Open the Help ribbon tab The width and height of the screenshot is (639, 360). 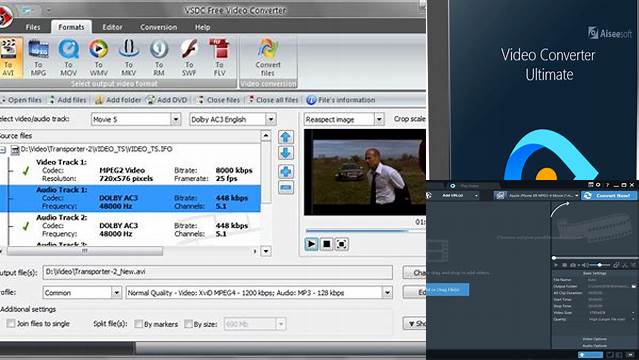(x=202, y=27)
